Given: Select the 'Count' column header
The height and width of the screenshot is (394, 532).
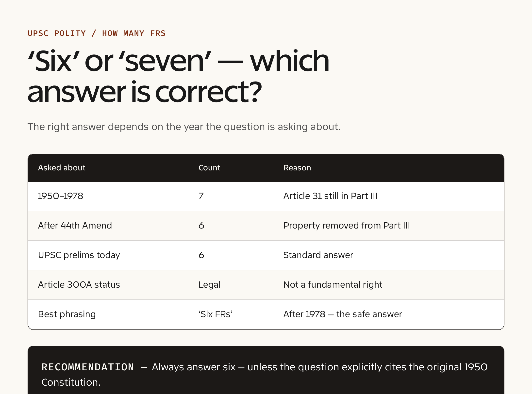Looking at the screenshot, I should click(209, 168).
